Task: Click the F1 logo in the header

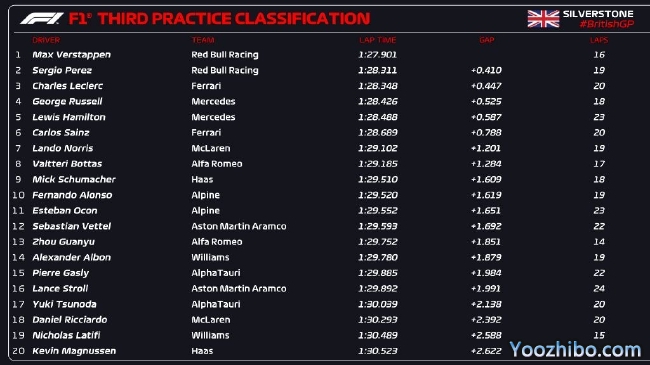Action: (41, 18)
